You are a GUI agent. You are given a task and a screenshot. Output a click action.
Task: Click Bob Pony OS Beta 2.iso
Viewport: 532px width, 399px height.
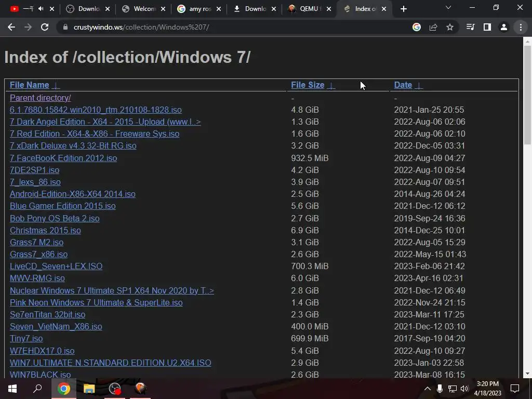55,218
